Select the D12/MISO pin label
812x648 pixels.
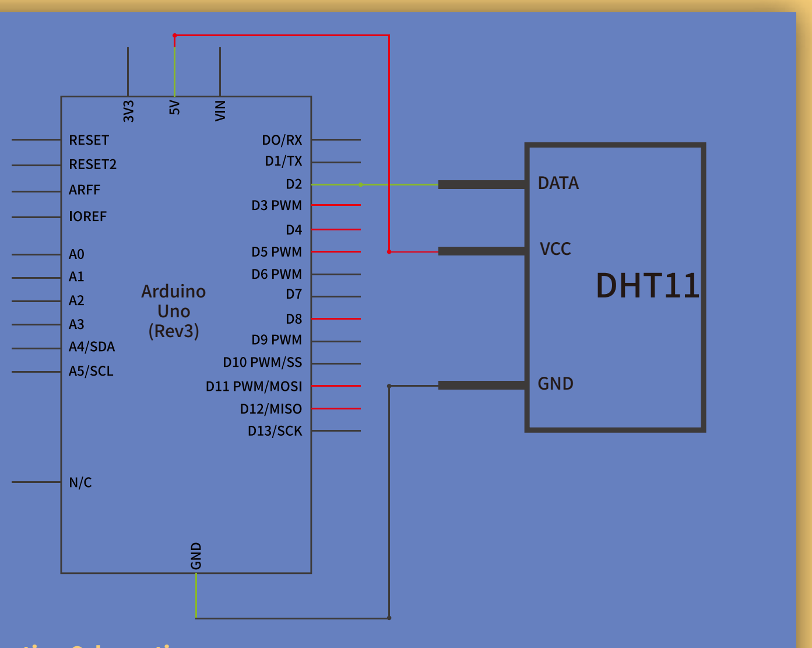pyautogui.click(x=271, y=409)
